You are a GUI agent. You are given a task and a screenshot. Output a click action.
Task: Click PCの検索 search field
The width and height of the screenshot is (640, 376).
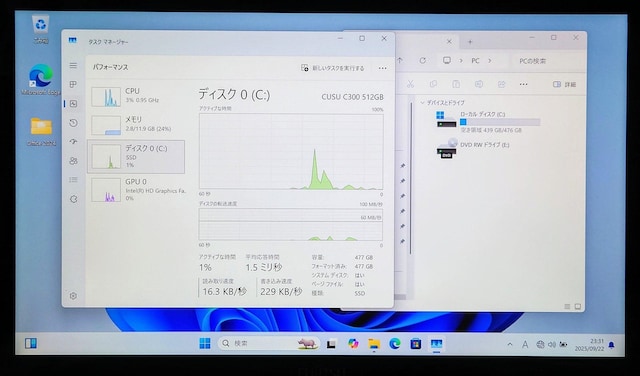(547, 61)
